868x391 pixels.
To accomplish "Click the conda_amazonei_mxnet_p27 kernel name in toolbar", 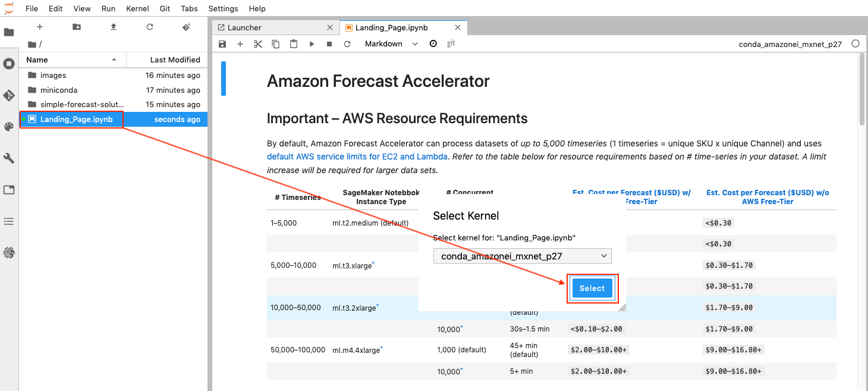I will point(790,44).
